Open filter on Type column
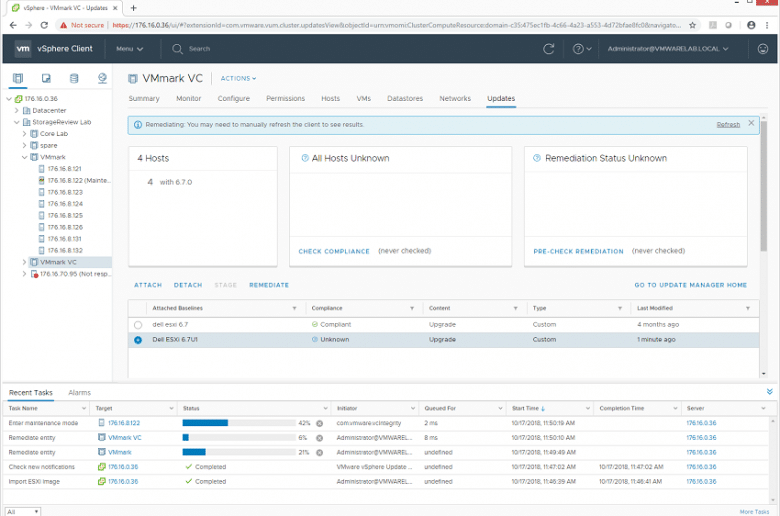Screen dimensions: 780x516 point(620,309)
